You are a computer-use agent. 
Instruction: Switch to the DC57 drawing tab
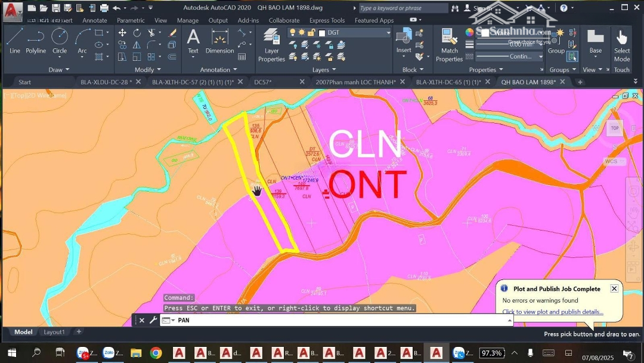[x=262, y=82]
